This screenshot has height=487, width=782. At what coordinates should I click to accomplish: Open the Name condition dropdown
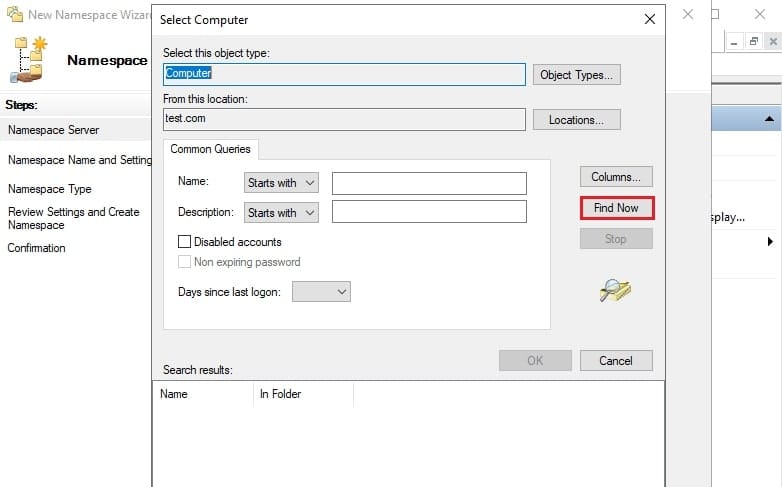pos(281,183)
